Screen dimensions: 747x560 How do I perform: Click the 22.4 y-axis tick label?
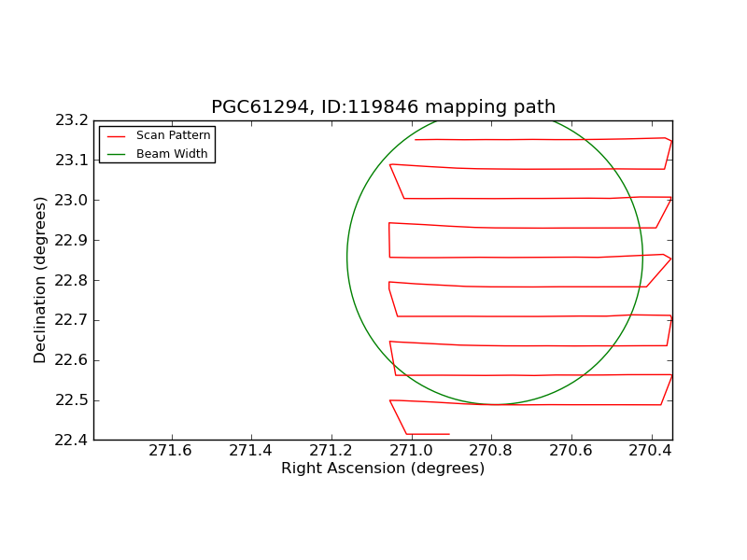pyautogui.click(x=72, y=441)
